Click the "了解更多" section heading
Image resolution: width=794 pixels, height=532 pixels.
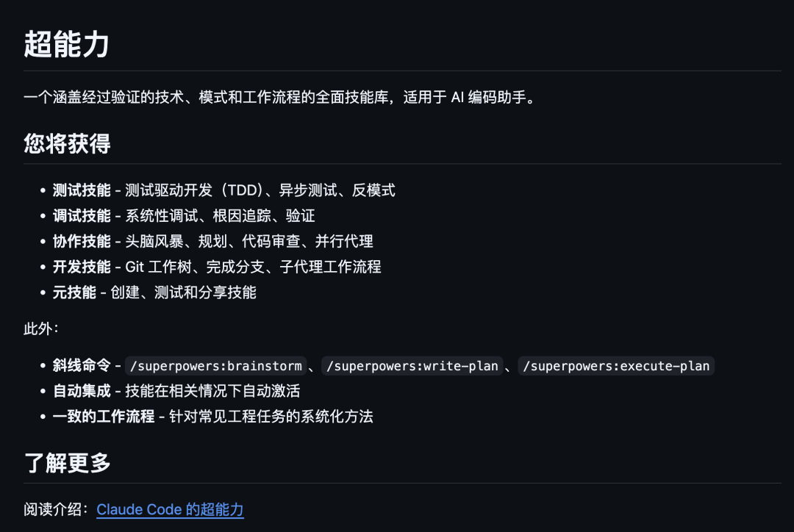(67, 463)
